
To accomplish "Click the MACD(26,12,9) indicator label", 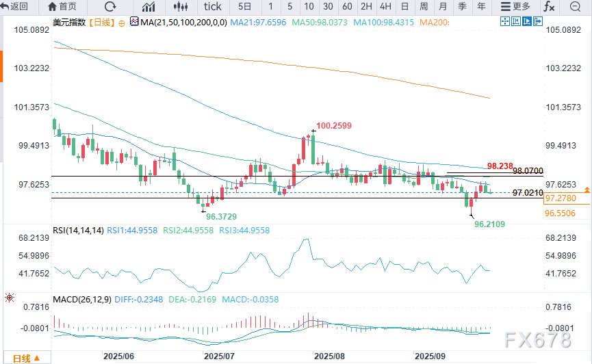I will pos(82,300).
